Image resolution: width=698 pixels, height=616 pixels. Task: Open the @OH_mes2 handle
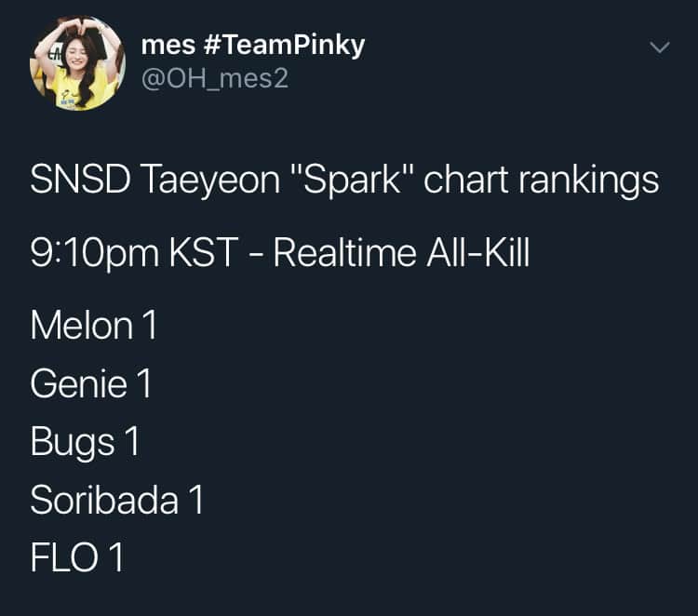pos(214,80)
